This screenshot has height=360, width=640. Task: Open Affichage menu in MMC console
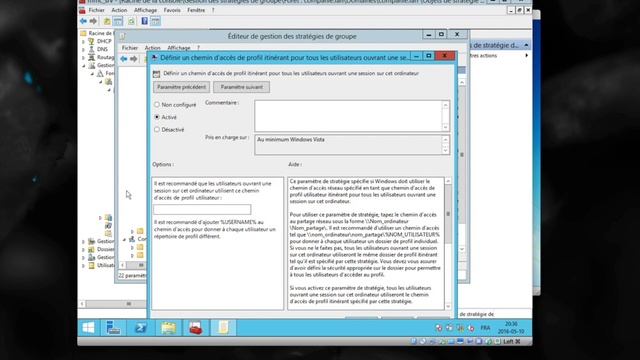[145, 10]
